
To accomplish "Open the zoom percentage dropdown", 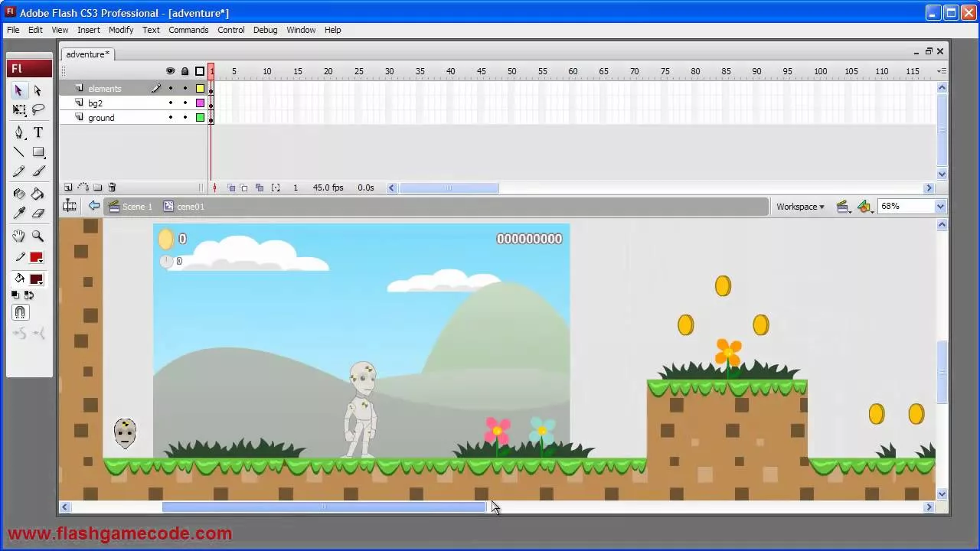I will pyautogui.click(x=940, y=206).
